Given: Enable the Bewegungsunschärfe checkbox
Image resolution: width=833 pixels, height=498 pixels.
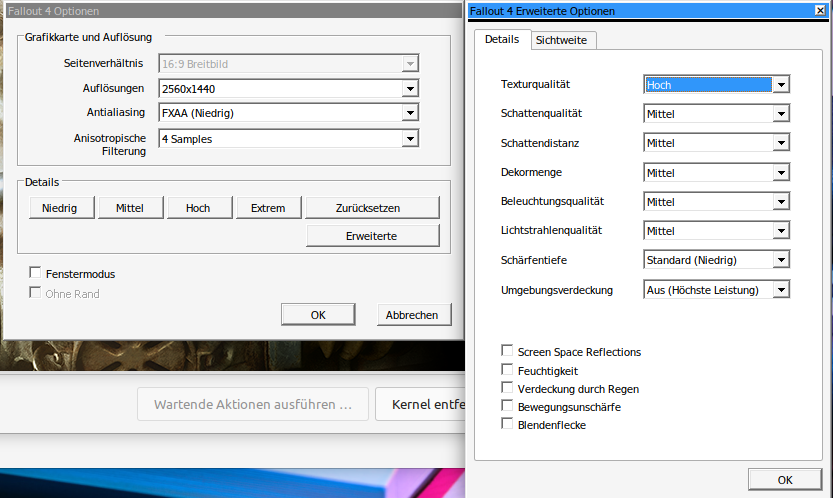Looking at the screenshot, I should point(507,406).
